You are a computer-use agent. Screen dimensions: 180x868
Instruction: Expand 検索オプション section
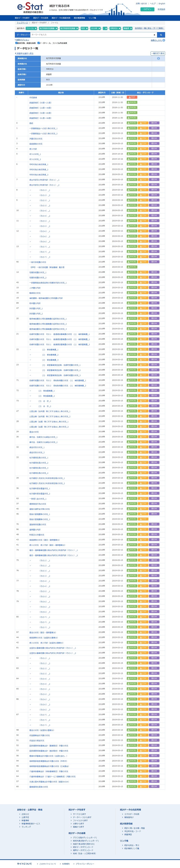(x=22, y=40)
